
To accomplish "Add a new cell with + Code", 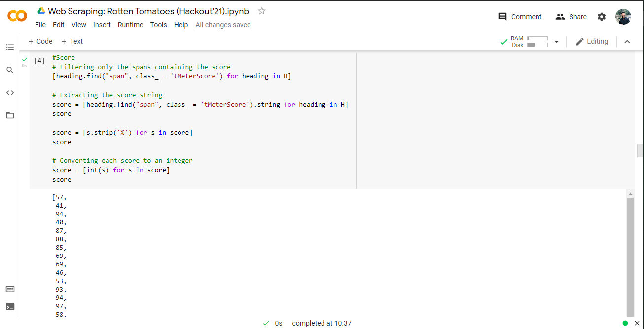I will coord(39,41).
